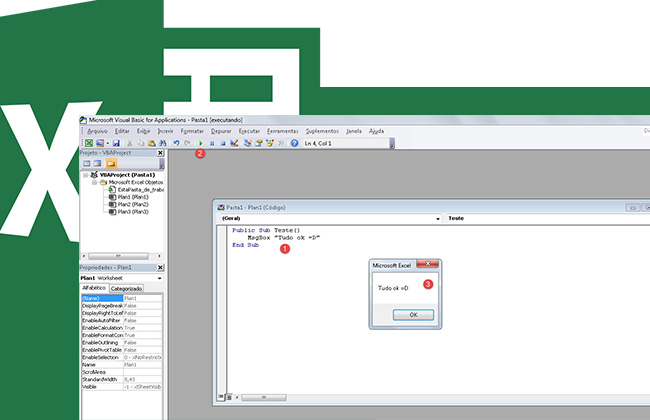Click the Cut scissors icon
650x420 pixels.
[129, 143]
